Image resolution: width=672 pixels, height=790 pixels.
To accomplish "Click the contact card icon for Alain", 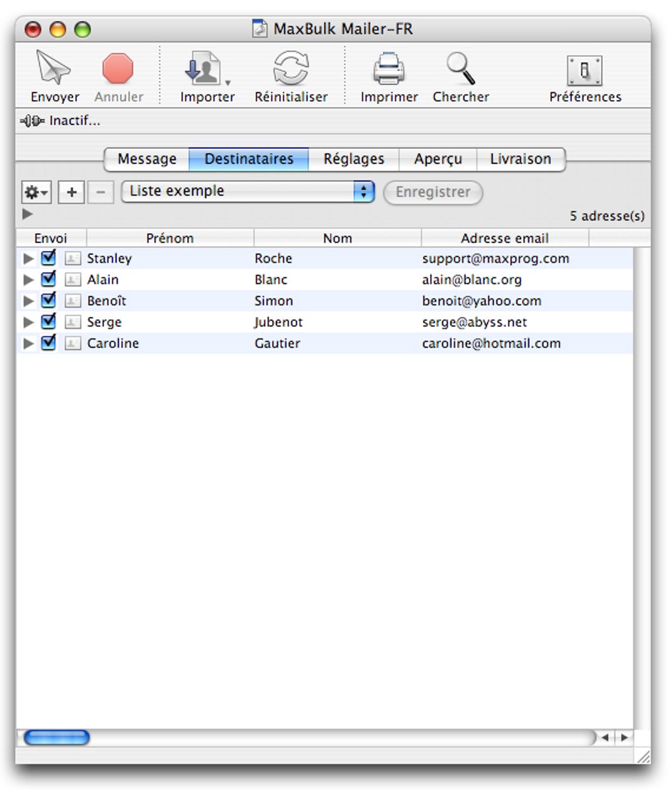I will [x=72, y=279].
